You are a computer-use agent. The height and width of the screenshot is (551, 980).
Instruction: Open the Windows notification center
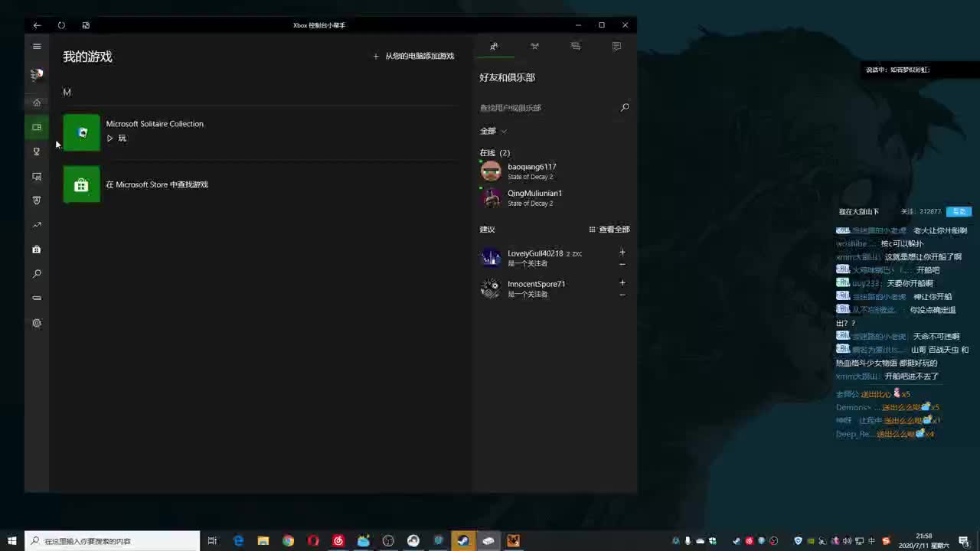click(x=965, y=541)
